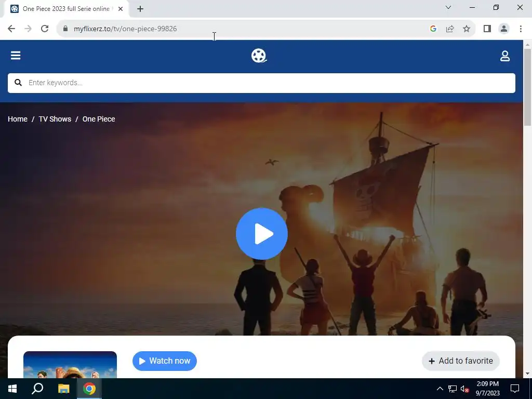Reload the page with the refresh icon
Viewport: 532px width, 399px height.
point(45,29)
